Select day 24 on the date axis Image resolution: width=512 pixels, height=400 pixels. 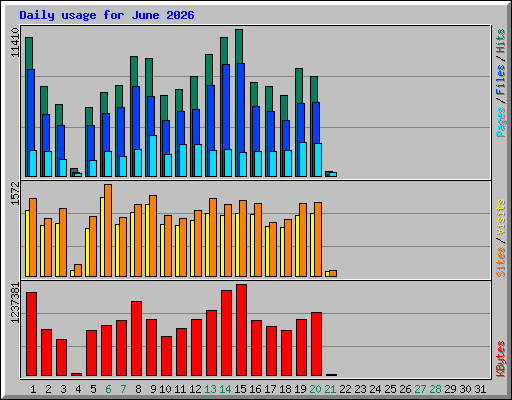pyautogui.click(x=375, y=389)
